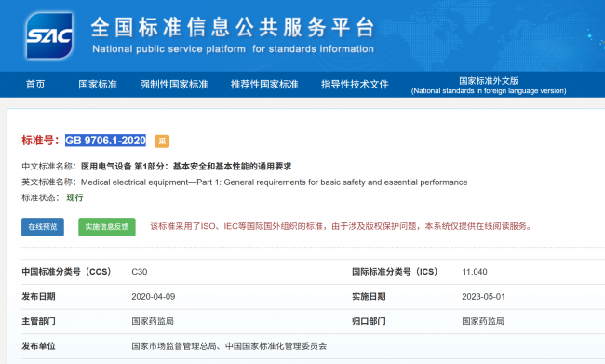Click the 标准号 red label

(40, 141)
